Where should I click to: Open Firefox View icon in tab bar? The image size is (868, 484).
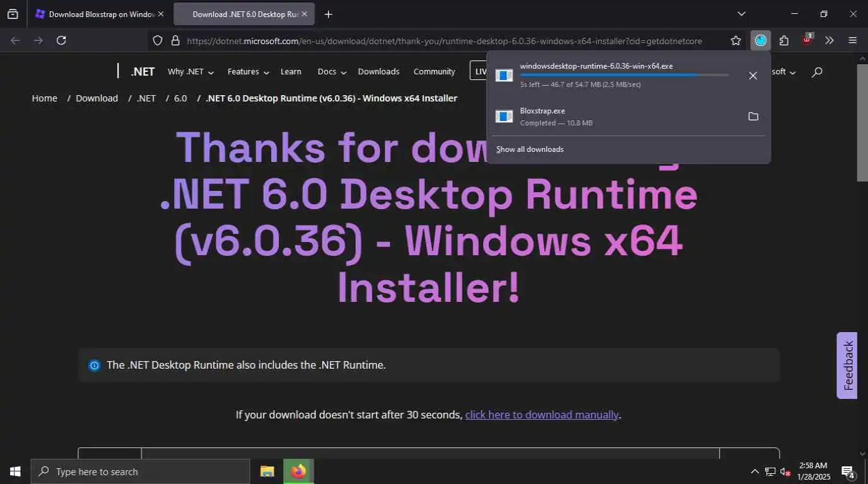pos(13,14)
